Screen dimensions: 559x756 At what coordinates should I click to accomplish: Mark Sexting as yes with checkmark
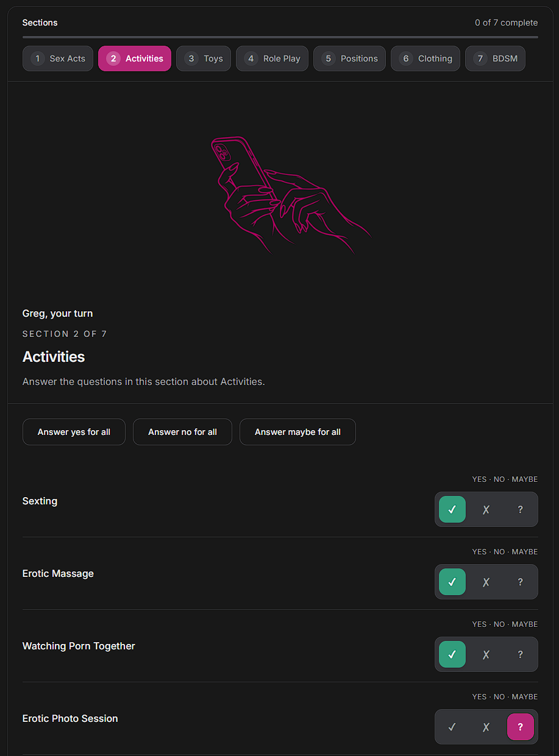pos(452,509)
